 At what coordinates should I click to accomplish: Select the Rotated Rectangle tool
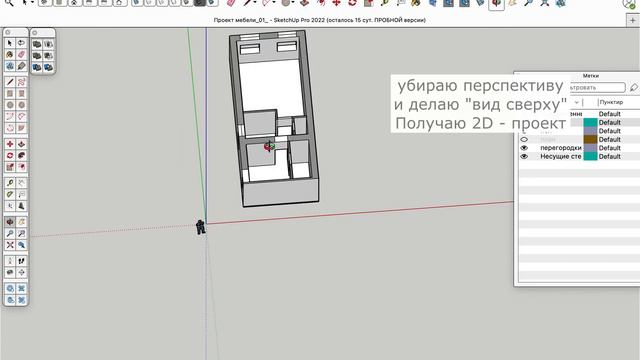pos(21,93)
